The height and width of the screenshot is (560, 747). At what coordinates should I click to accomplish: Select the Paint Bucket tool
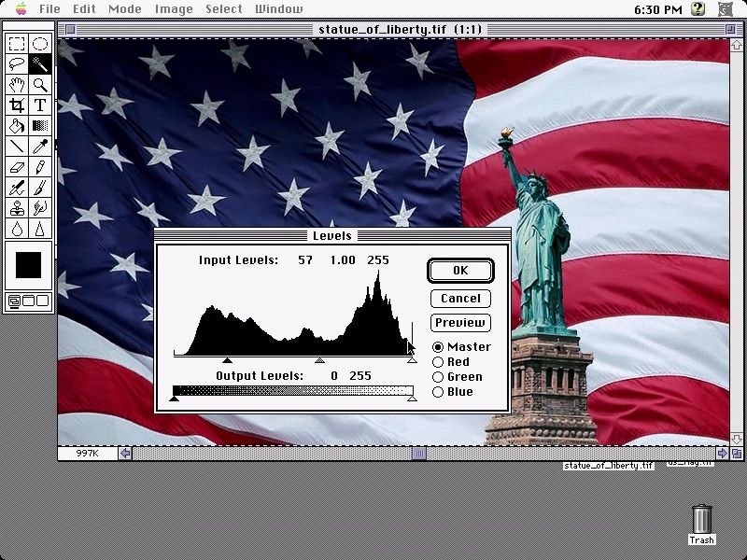(17, 126)
